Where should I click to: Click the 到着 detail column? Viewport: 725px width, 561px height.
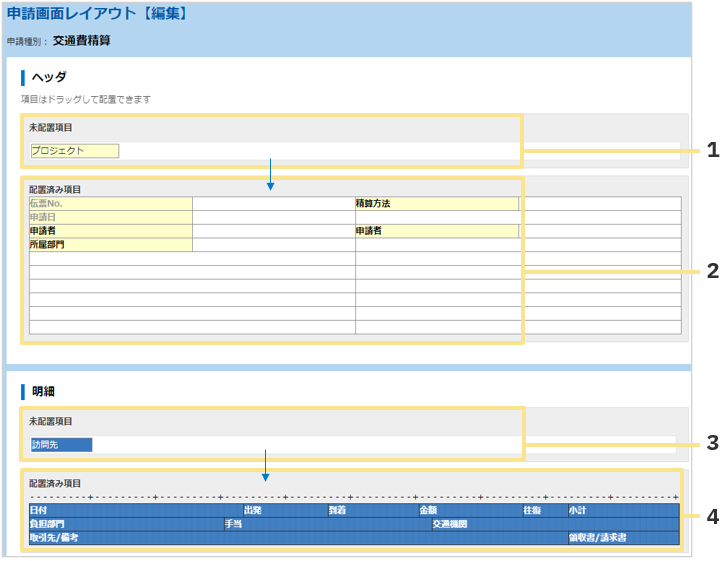[372, 510]
